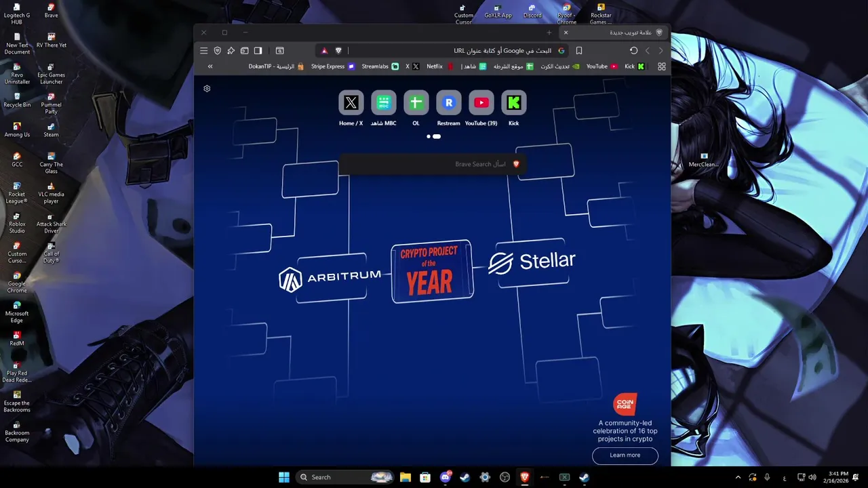The height and width of the screenshot is (488, 868).
Task: Open File Explorer from the taskbar
Action: click(406, 477)
